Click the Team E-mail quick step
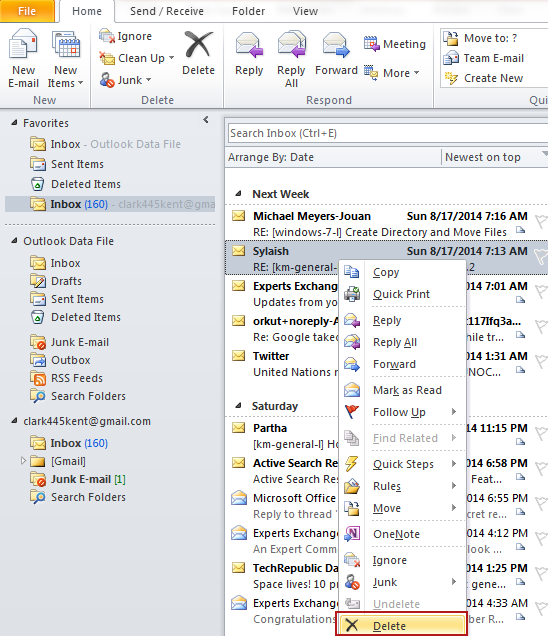548x636 pixels. coord(484,58)
